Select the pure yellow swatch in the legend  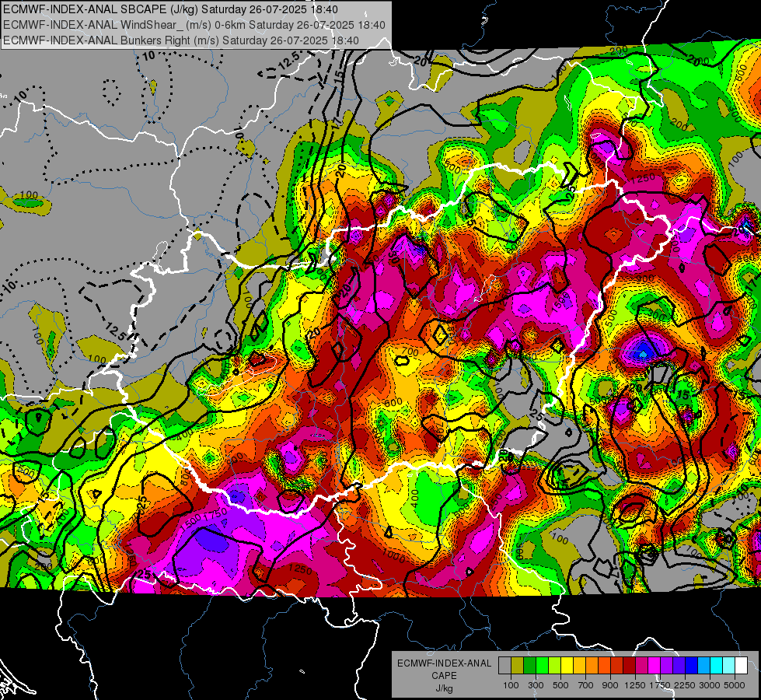click(567, 665)
